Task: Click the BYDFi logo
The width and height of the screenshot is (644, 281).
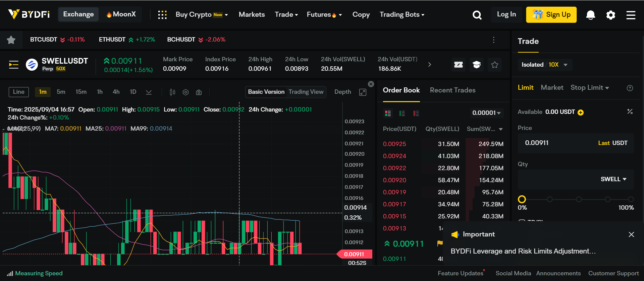Action: [29, 14]
